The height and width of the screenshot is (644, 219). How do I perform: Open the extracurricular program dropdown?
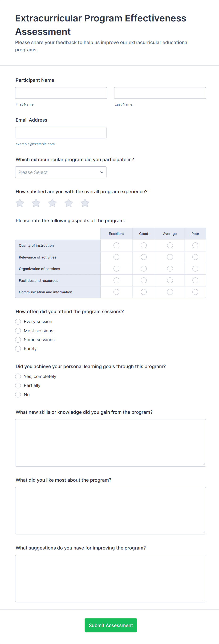(x=61, y=172)
